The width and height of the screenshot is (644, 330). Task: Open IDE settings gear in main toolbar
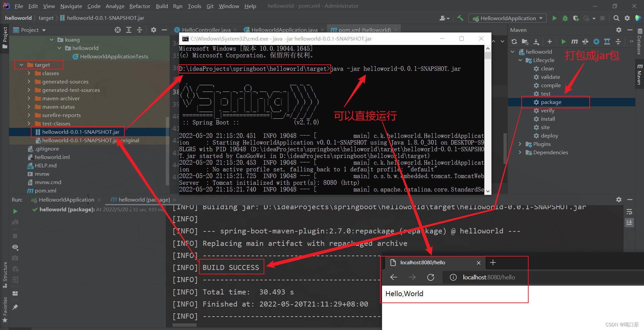tap(627, 18)
